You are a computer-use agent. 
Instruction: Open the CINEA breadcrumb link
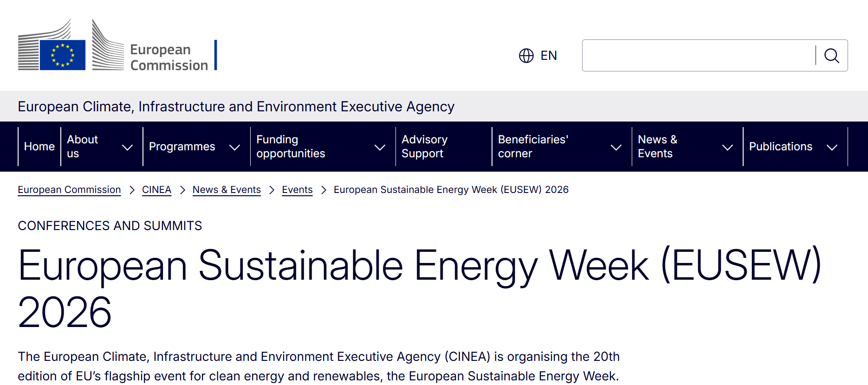click(156, 190)
